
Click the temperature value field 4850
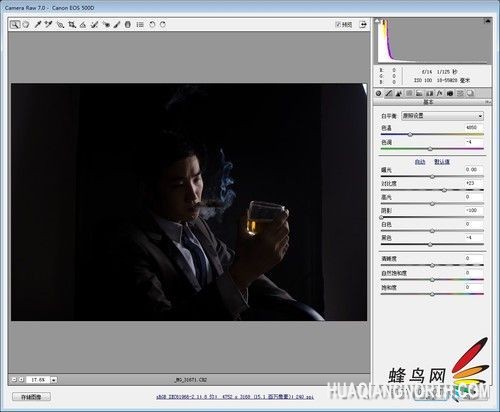click(x=474, y=128)
